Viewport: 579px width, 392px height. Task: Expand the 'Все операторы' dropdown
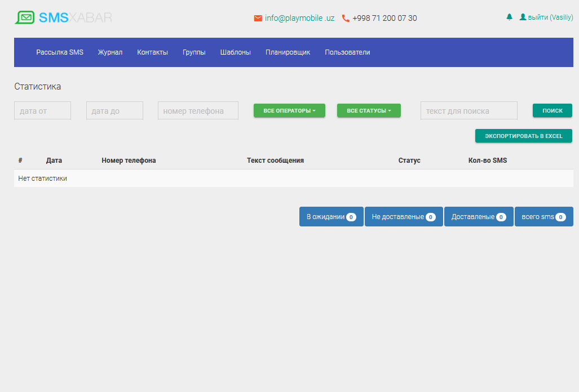(289, 110)
